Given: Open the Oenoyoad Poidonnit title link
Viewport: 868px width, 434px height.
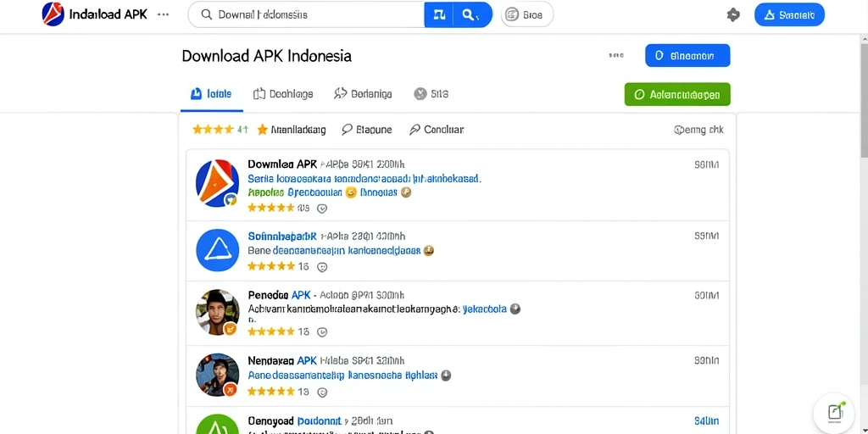Looking at the screenshot, I should pos(295,421).
